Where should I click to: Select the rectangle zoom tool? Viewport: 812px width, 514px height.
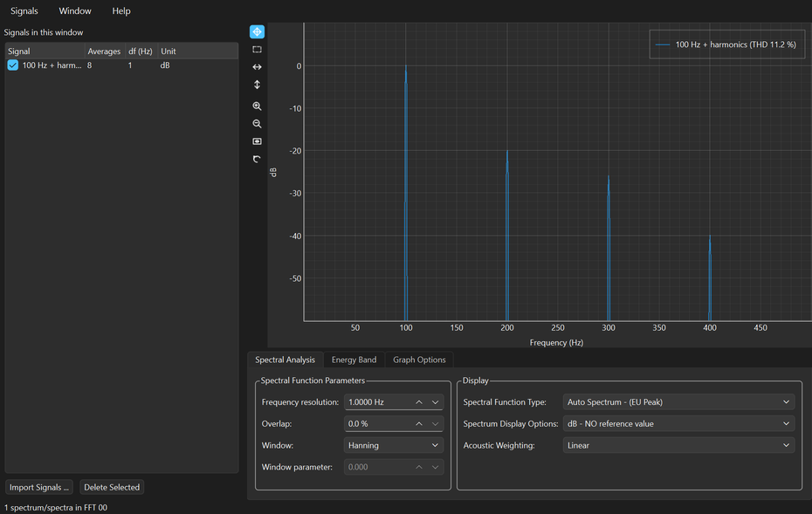[257, 50]
